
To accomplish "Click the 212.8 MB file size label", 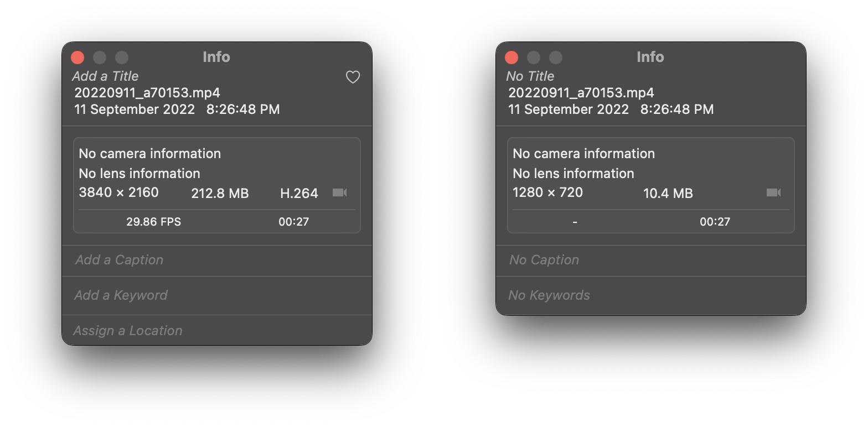I will pyautogui.click(x=220, y=194).
